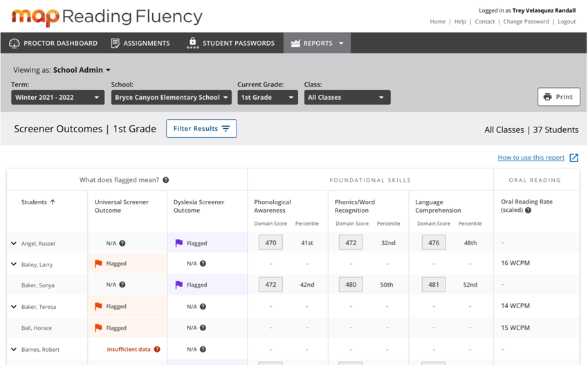Click the Oral Reading Rate help icon
The width and height of the screenshot is (588, 365).
(528, 211)
